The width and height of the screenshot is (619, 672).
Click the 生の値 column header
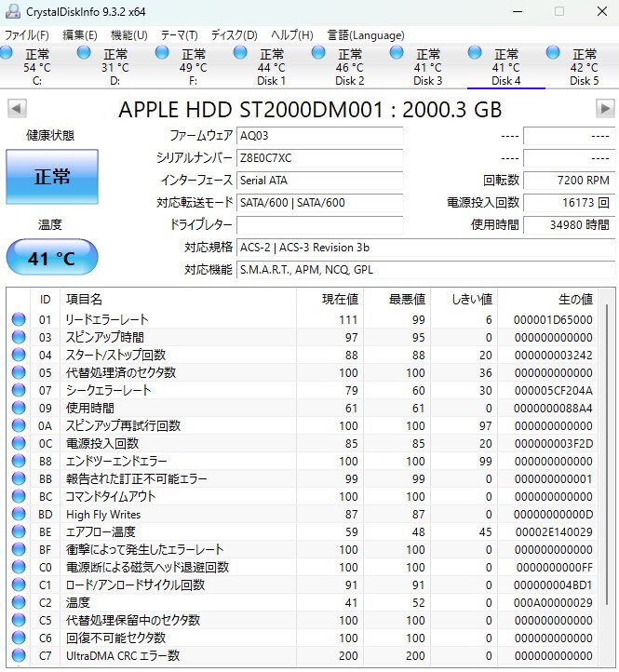click(548, 299)
